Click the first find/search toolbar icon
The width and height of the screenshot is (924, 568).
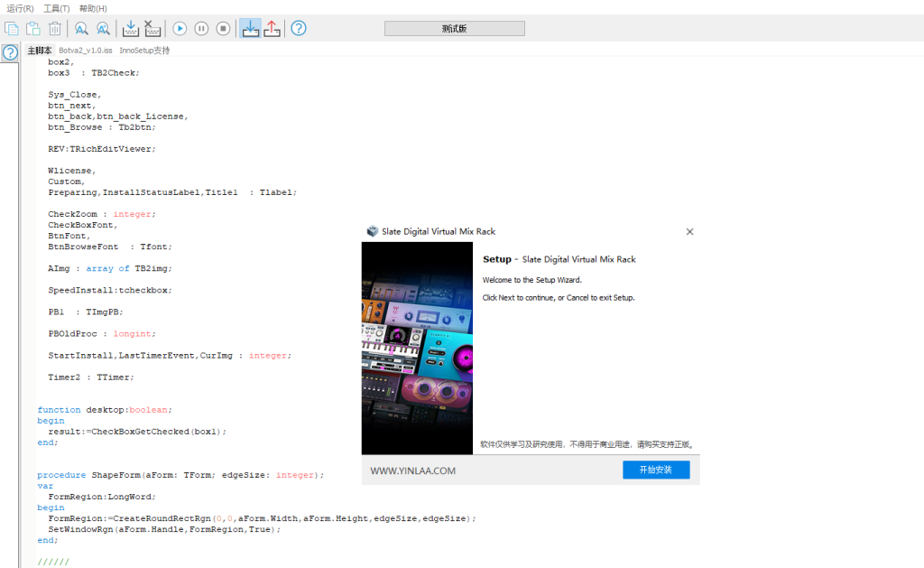coord(81,29)
